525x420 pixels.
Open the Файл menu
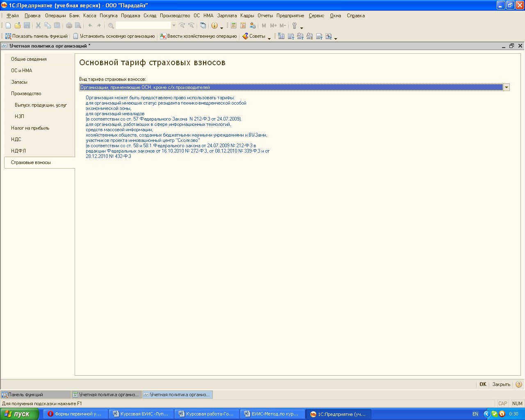tap(13, 16)
